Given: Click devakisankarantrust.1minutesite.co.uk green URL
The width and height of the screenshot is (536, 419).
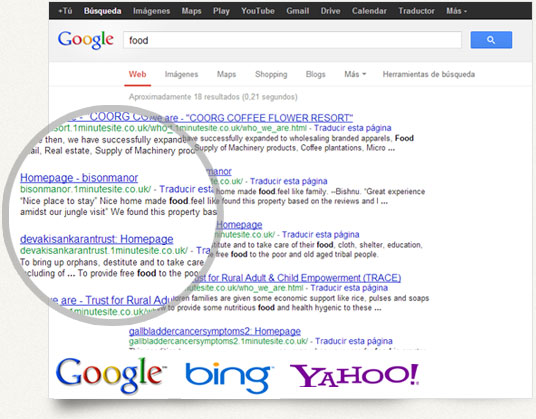Looking at the screenshot, I should tap(104, 251).
